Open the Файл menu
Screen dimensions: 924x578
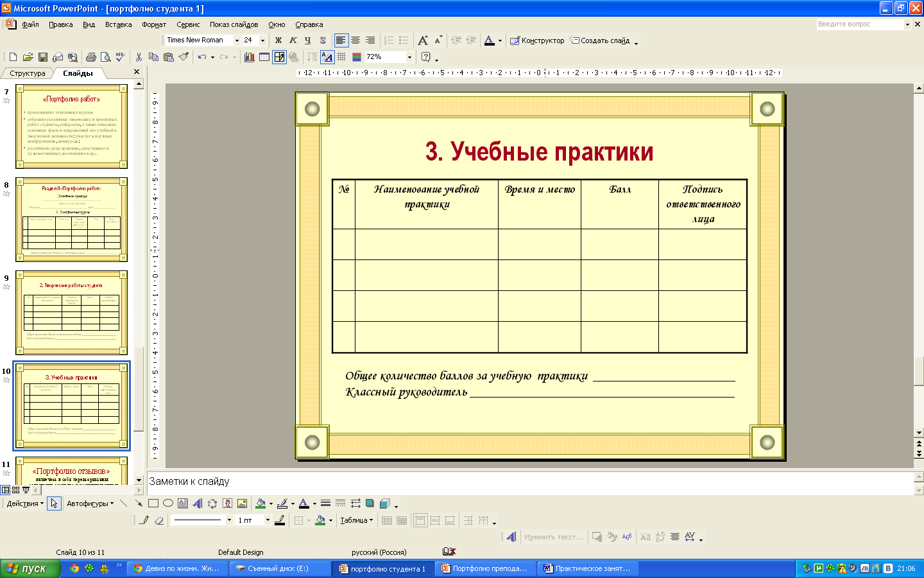coord(30,24)
